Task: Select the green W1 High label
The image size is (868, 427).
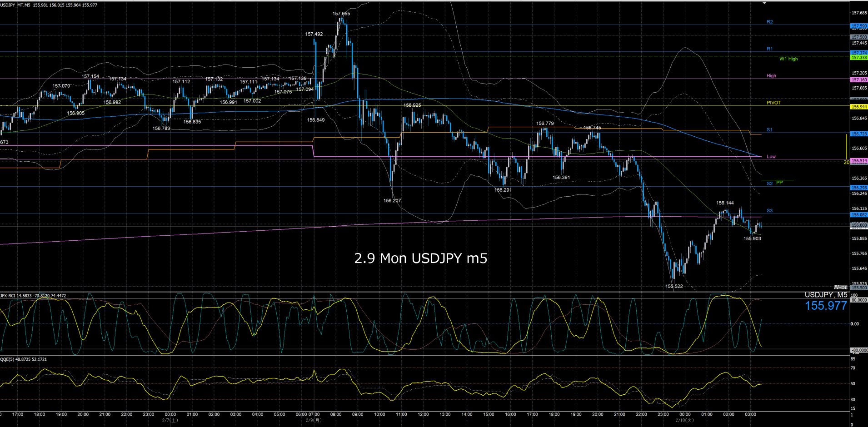Action: pos(788,59)
